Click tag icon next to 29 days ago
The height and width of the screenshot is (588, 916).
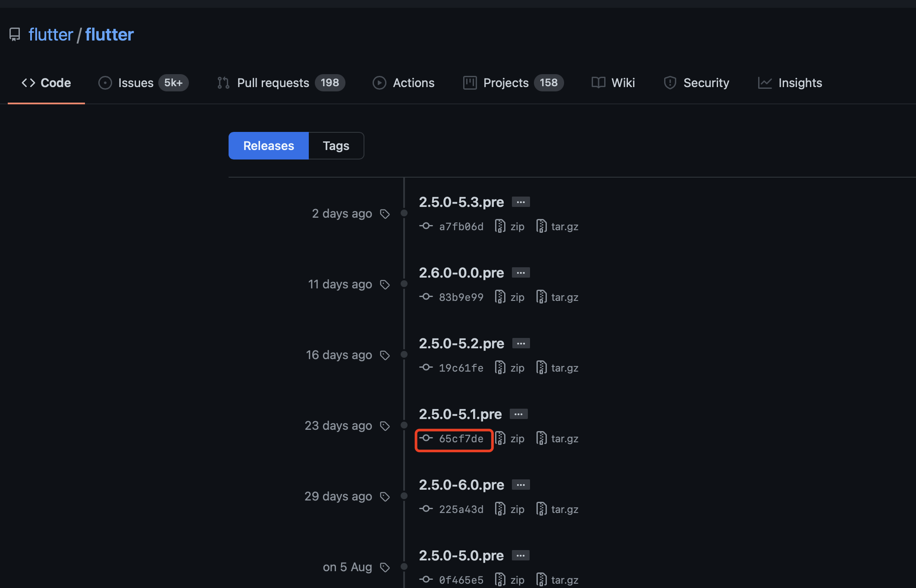[385, 497]
